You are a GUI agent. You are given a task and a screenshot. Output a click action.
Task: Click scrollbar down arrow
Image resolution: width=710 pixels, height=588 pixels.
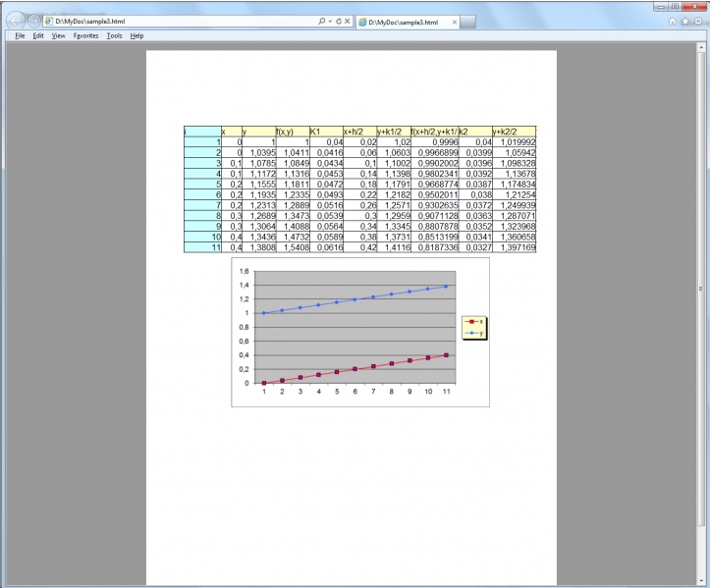pos(701,581)
